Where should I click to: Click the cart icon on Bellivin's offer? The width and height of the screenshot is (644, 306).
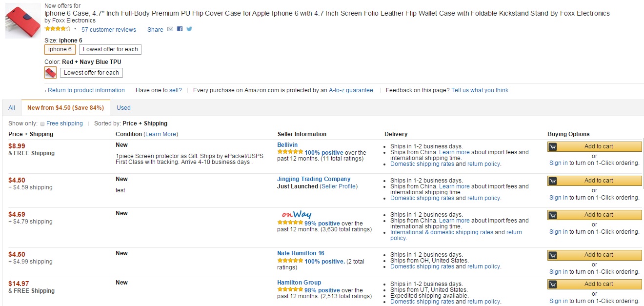(x=553, y=146)
